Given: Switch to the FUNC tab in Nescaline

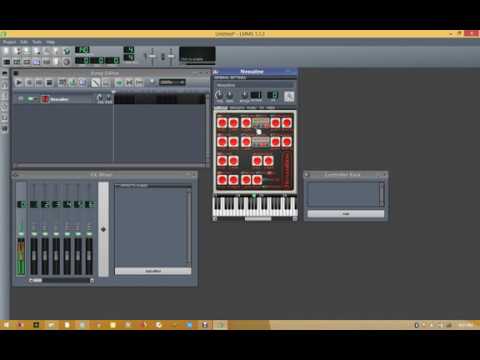Looking at the screenshot, I should 252,108.
